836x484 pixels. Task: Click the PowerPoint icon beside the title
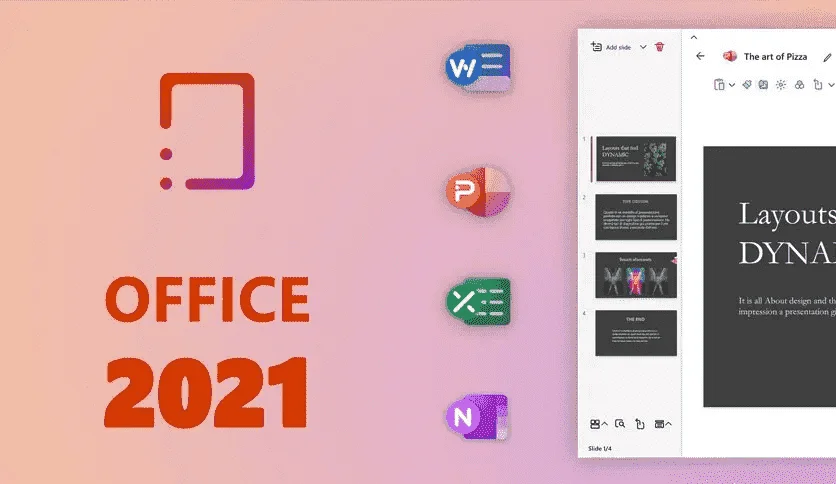point(729,56)
